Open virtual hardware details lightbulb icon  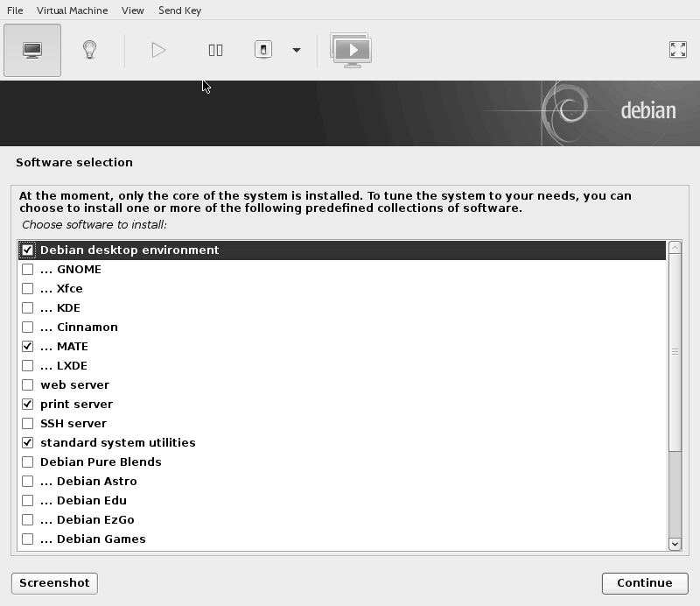[90, 50]
